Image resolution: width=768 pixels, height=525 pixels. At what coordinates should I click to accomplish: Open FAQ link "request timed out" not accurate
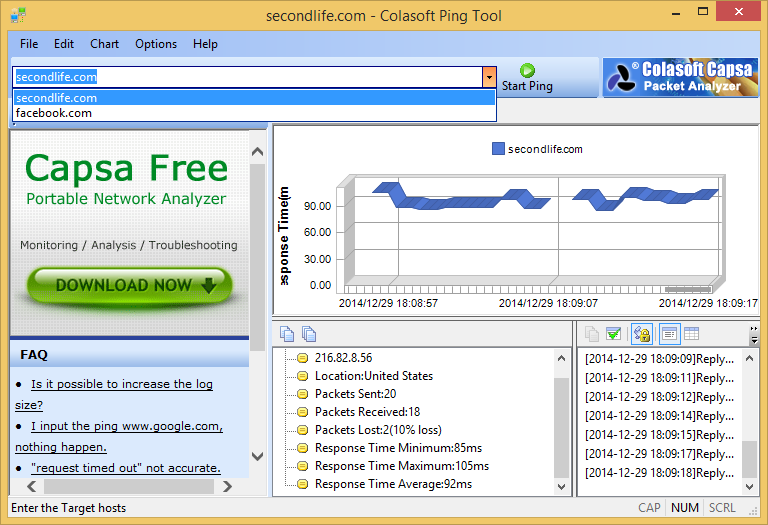pyautogui.click(x=126, y=468)
